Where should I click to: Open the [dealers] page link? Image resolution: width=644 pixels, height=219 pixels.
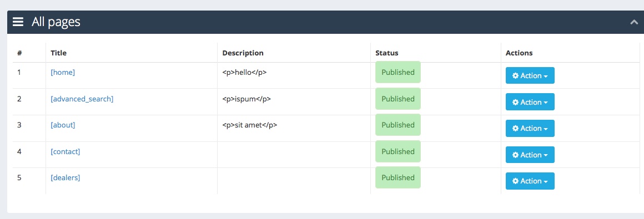66,177
